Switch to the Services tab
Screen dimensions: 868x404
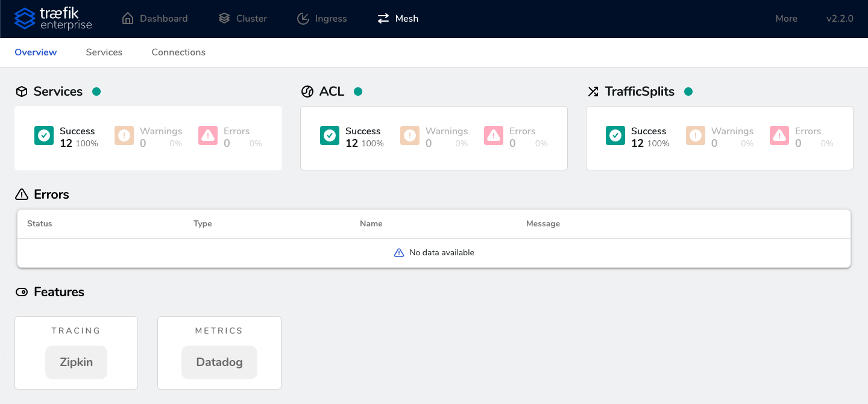click(104, 52)
